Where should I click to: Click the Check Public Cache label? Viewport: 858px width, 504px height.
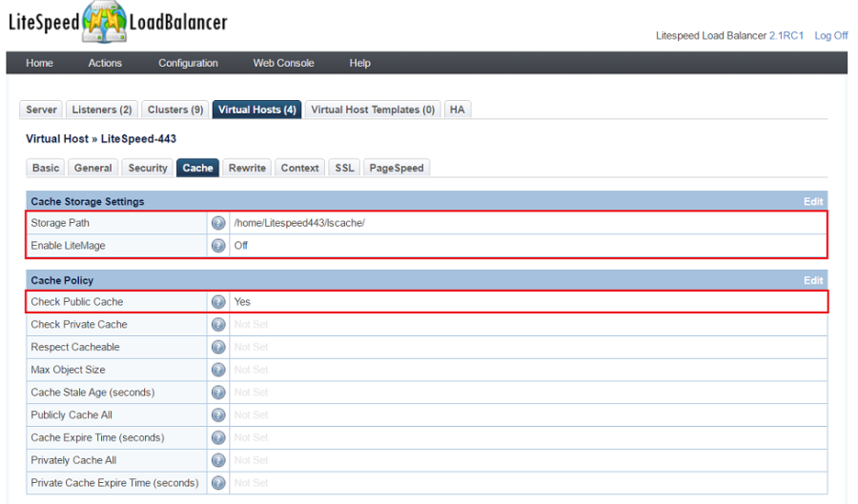tap(76, 302)
